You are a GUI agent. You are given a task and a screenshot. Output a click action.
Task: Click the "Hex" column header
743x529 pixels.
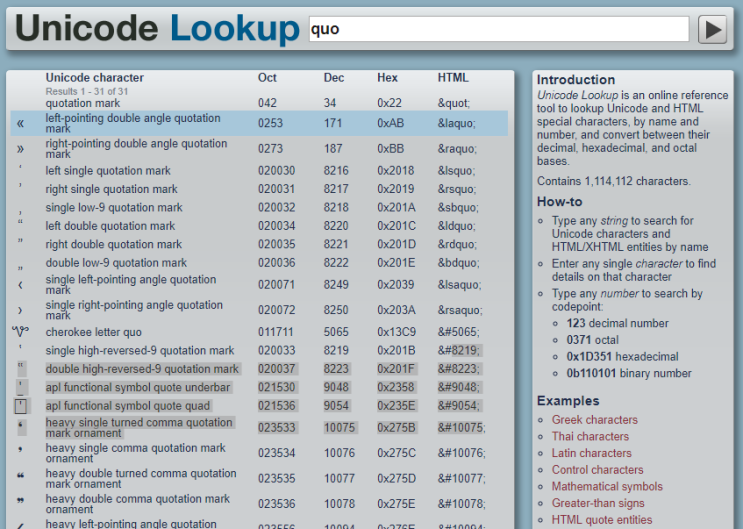click(387, 78)
